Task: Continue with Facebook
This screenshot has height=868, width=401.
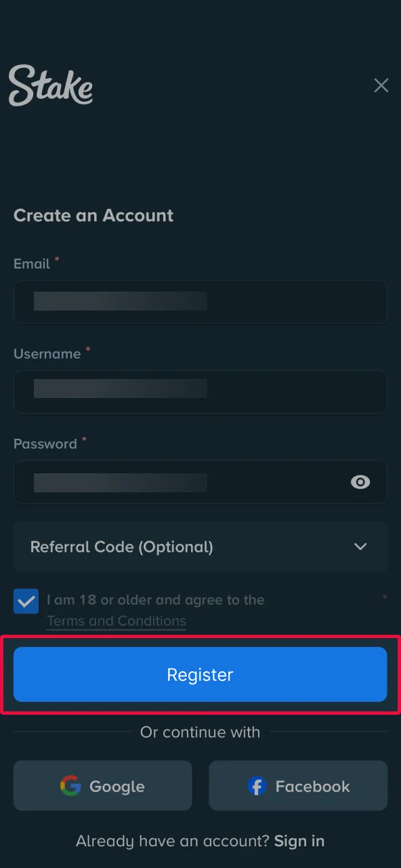Action: click(298, 786)
